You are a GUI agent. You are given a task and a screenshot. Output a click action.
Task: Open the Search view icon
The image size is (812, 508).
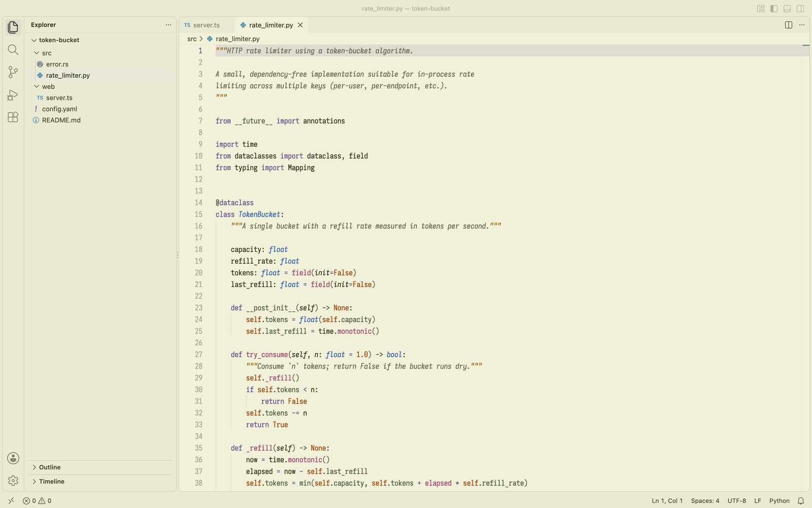click(x=13, y=49)
